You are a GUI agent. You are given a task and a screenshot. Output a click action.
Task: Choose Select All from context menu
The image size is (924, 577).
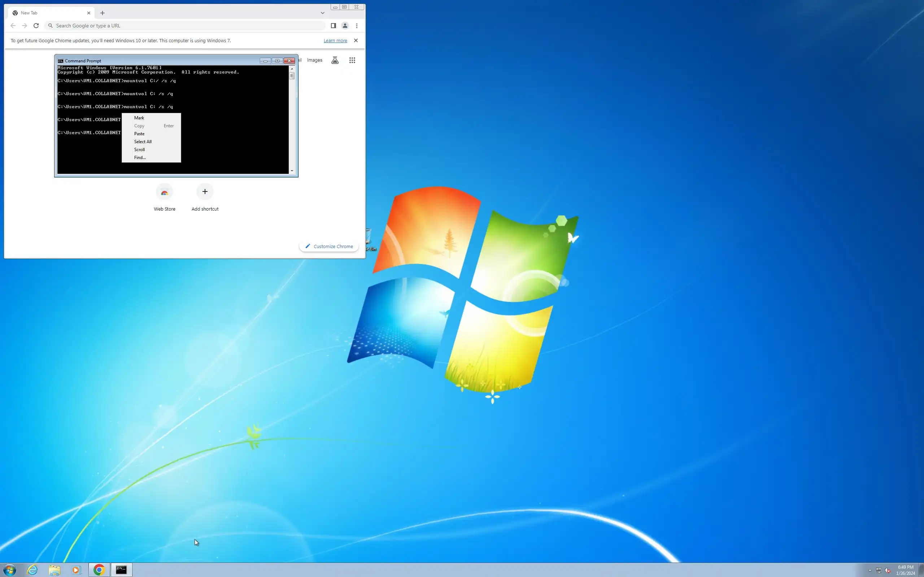(143, 142)
